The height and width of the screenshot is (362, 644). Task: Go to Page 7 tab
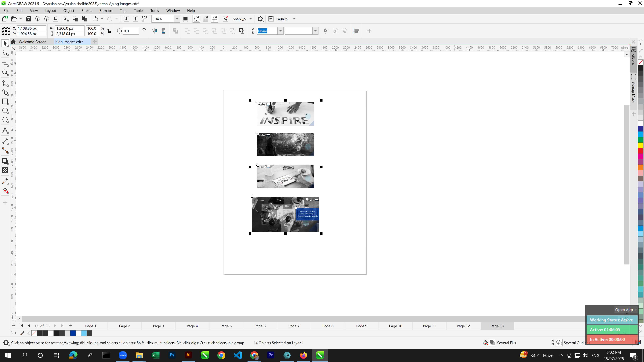(294, 326)
